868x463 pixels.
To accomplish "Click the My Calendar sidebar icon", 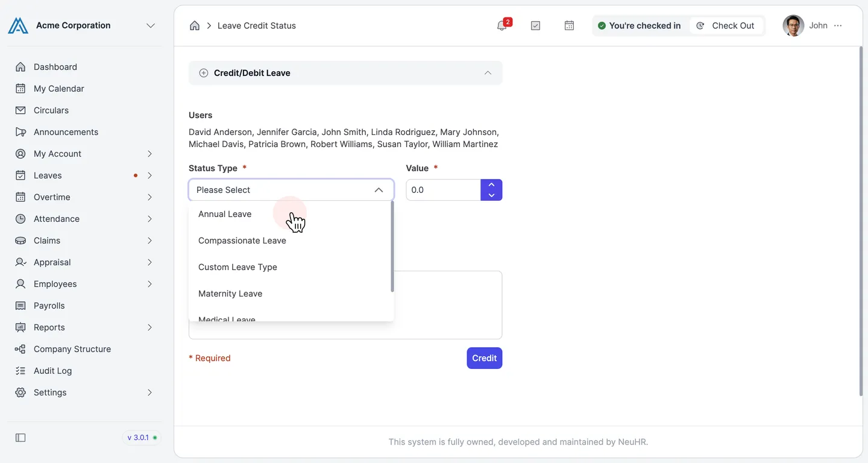I will click(x=20, y=89).
